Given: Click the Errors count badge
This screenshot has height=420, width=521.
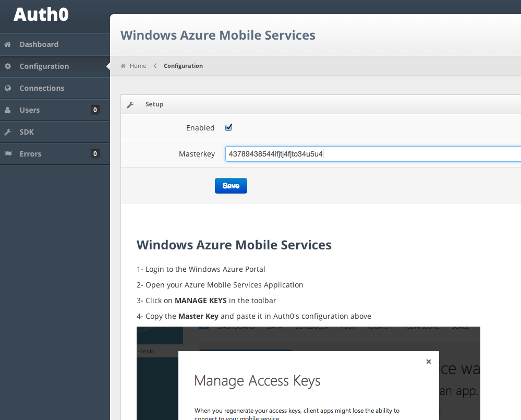Looking at the screenshot, I should click(x=95, y=154).
